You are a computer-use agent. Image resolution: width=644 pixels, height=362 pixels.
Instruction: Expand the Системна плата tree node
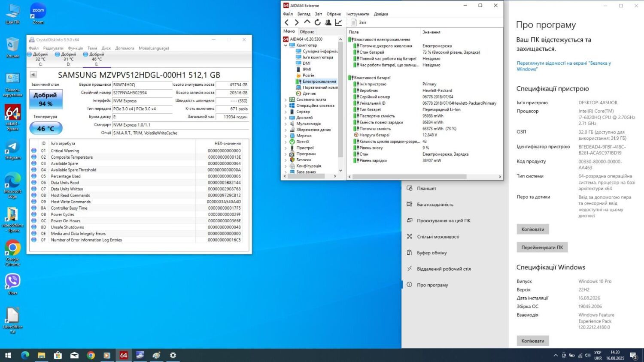point(286,100)
